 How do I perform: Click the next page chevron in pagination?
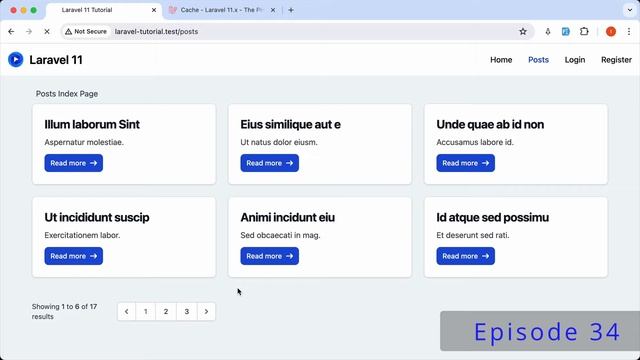coord(206,311)
